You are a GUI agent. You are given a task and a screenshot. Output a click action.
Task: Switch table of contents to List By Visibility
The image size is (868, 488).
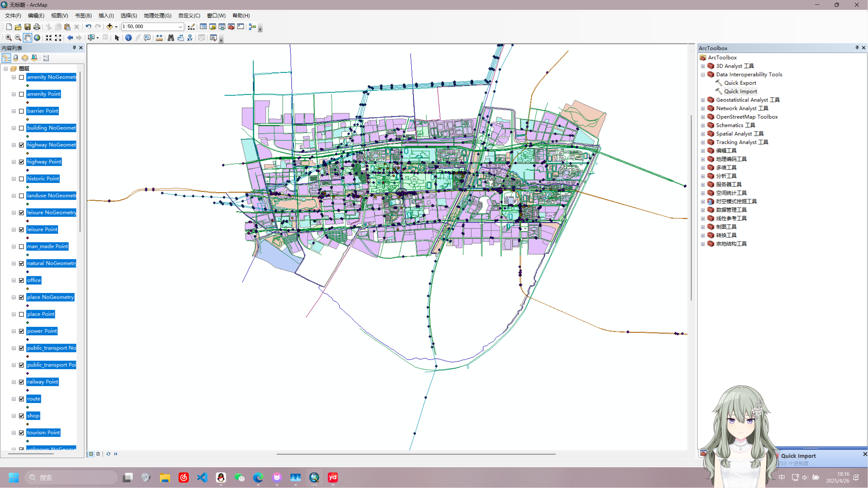pos(25,58)
